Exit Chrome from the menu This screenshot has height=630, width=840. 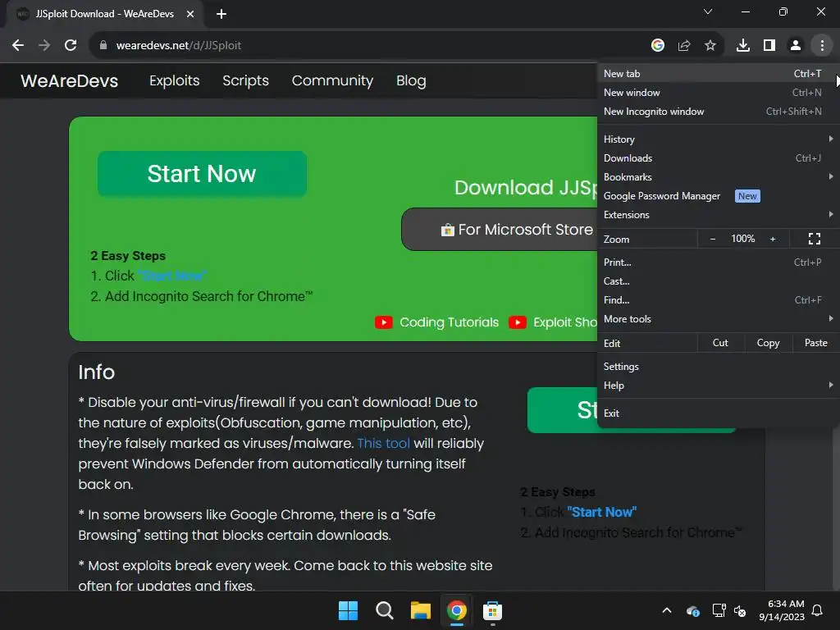(x=719, y=413)
